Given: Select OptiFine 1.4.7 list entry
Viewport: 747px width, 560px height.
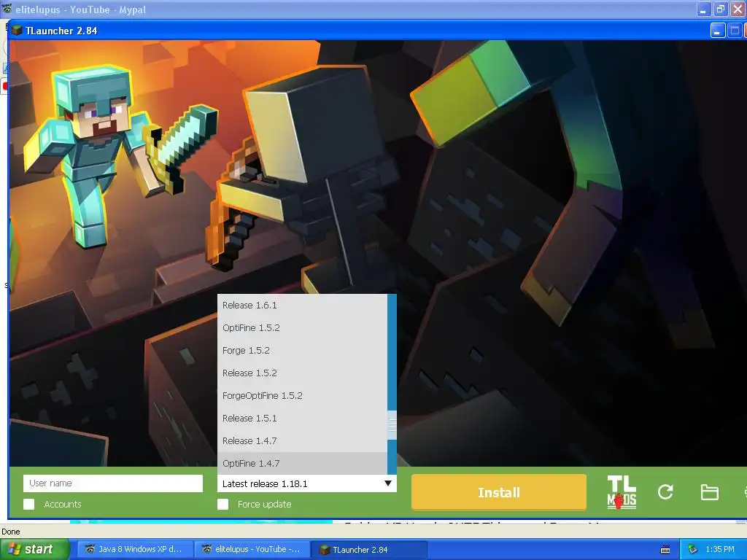Looking at the screenshot, I should point(302,463).
